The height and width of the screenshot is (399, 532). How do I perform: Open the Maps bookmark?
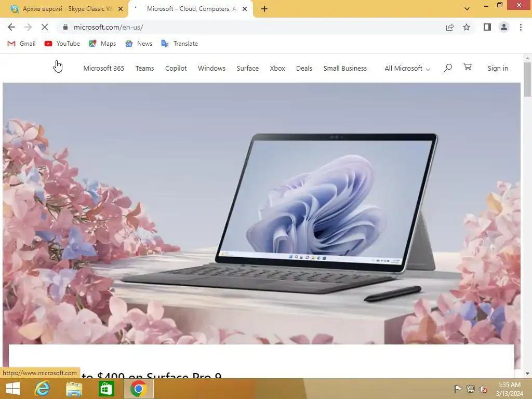(x=102, y=44)
